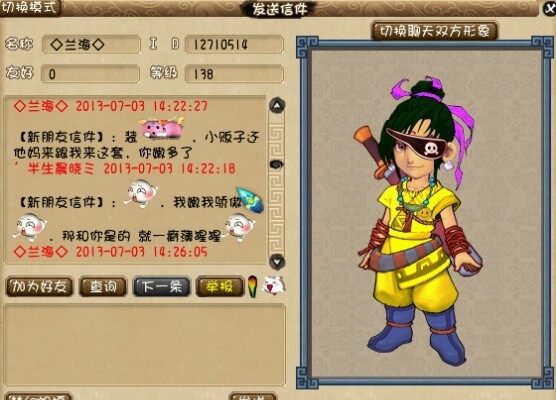
Task: Click the 名称 name field ◇兰海◇
Action: [x=91, y=45]
